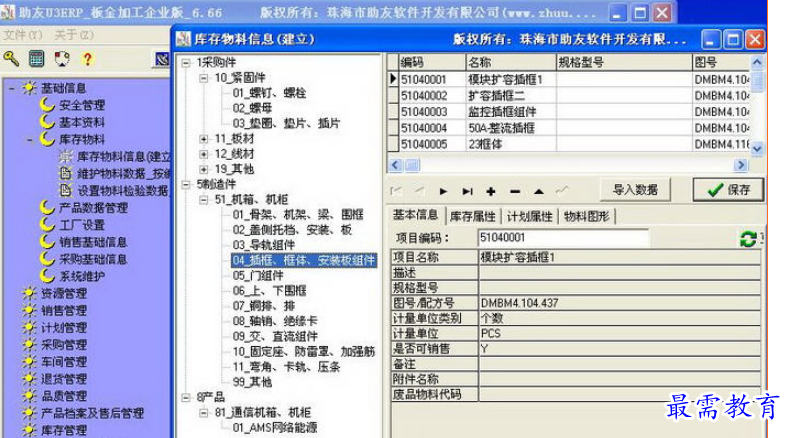Select table row 51040003 监控插框组件
This screenshot has height=438, width=788.
point(570,112)
